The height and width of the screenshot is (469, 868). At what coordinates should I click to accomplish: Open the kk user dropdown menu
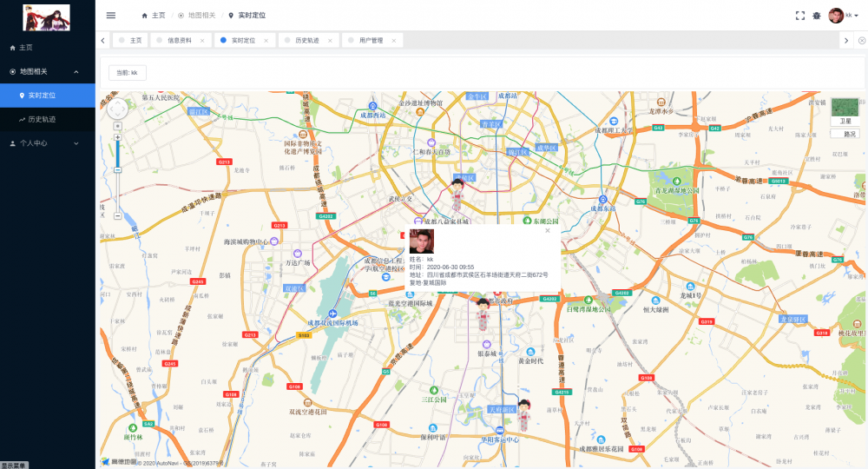(x=844, y=16)
